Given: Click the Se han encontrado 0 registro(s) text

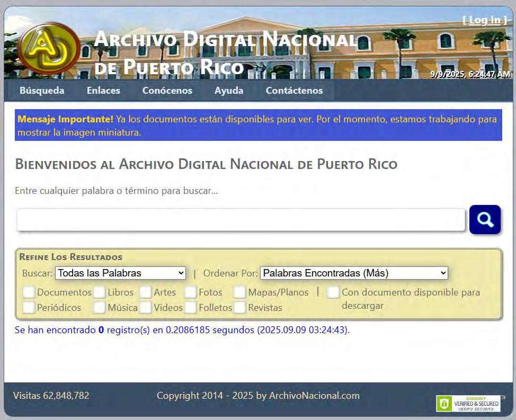Looking at the screenshot, I should click(182, 330).
